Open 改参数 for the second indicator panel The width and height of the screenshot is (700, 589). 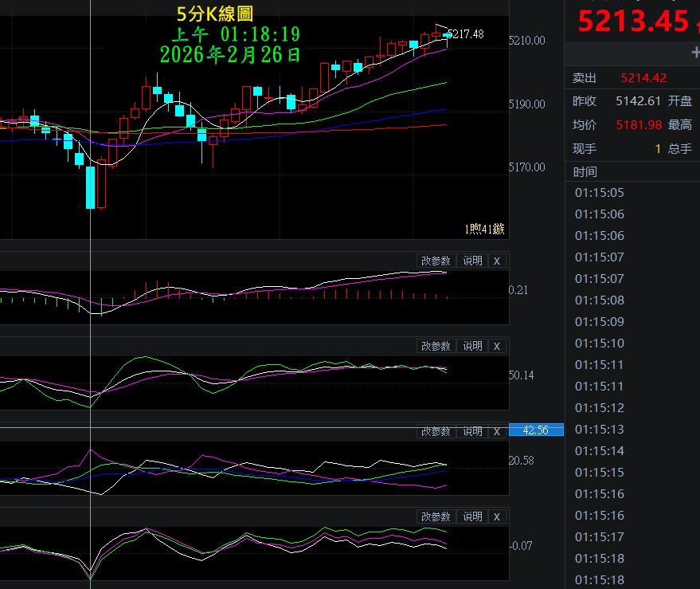click(436, 346)
